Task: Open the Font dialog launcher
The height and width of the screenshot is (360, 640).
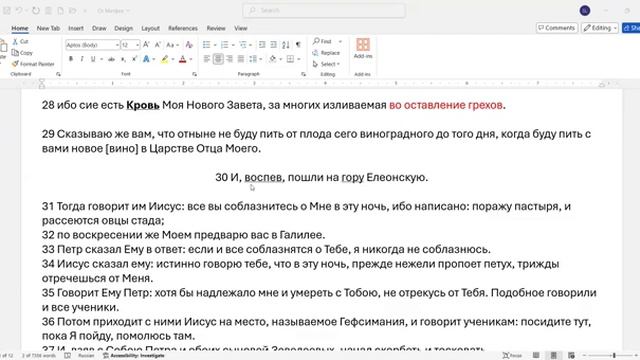Action: pyautogui.click(x=194, y=74)
